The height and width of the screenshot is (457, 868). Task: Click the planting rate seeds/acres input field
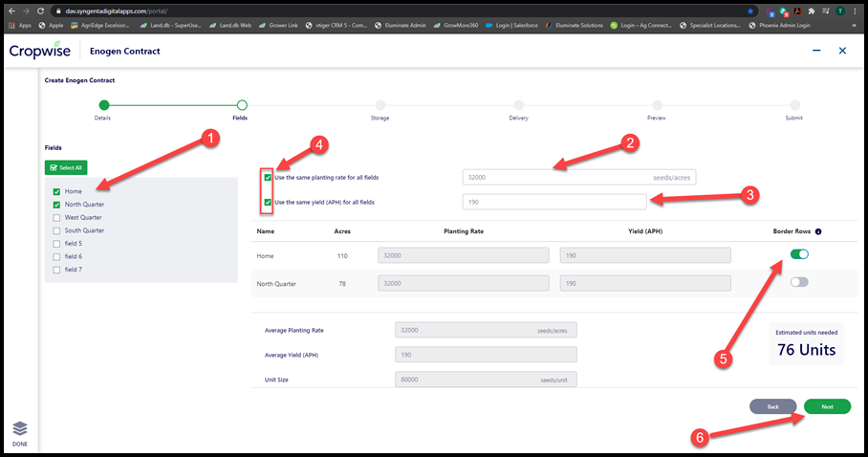click(579, 177)
